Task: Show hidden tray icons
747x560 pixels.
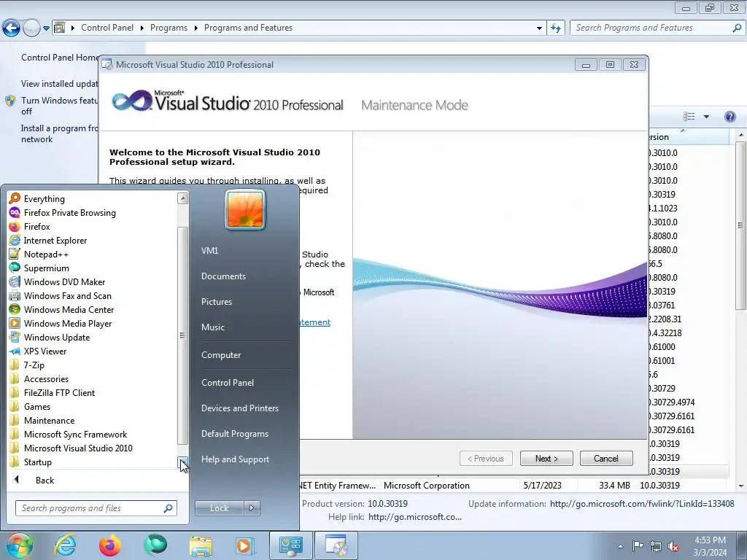Action: (x=620, y=546)
